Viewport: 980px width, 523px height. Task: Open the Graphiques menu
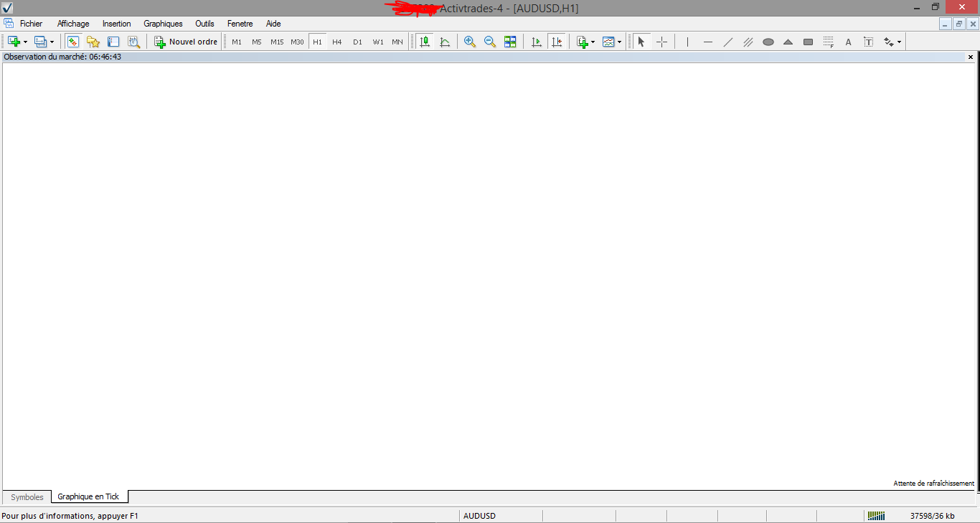click(x=163, y=24)
